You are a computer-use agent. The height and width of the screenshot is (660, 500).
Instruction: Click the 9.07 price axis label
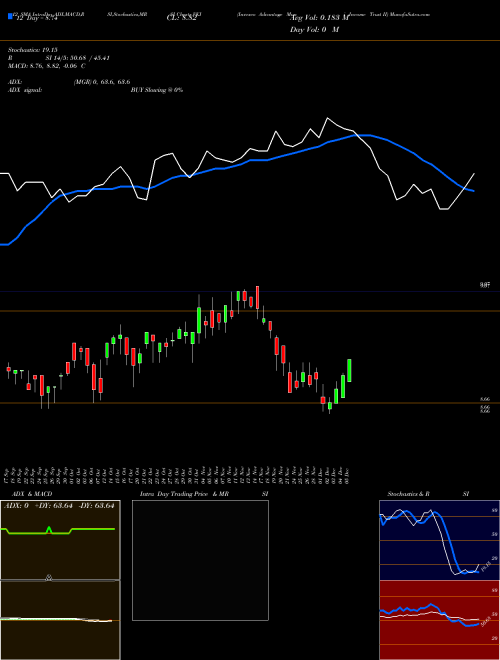click(x=485, y=285)
